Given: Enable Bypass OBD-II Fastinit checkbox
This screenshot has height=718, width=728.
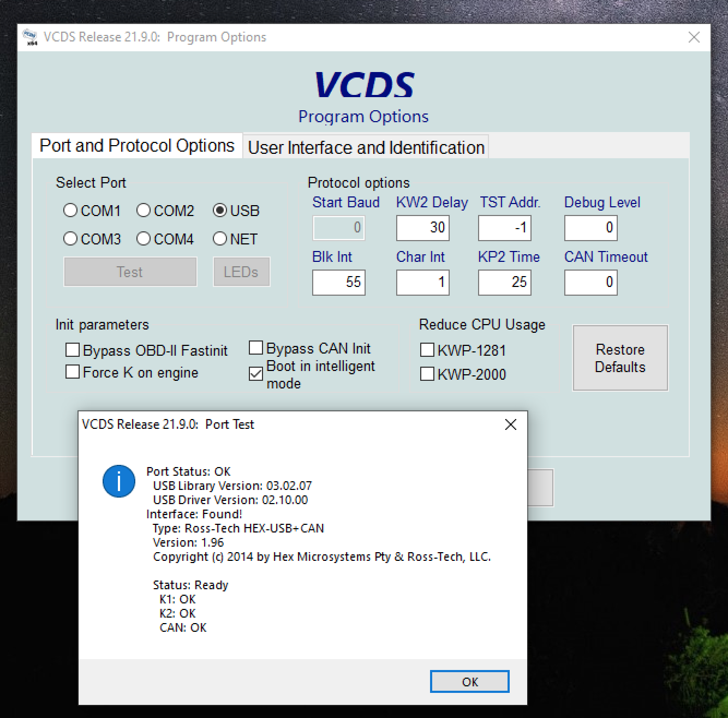Looking at the screenshot, I should [x=73, y=350].
